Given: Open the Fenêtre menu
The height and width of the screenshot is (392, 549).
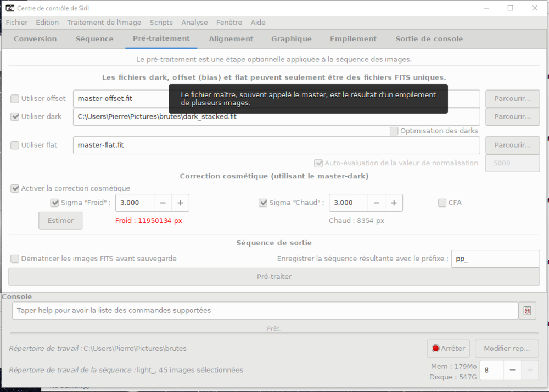Looking at the screenshot, I should [229, 23].
